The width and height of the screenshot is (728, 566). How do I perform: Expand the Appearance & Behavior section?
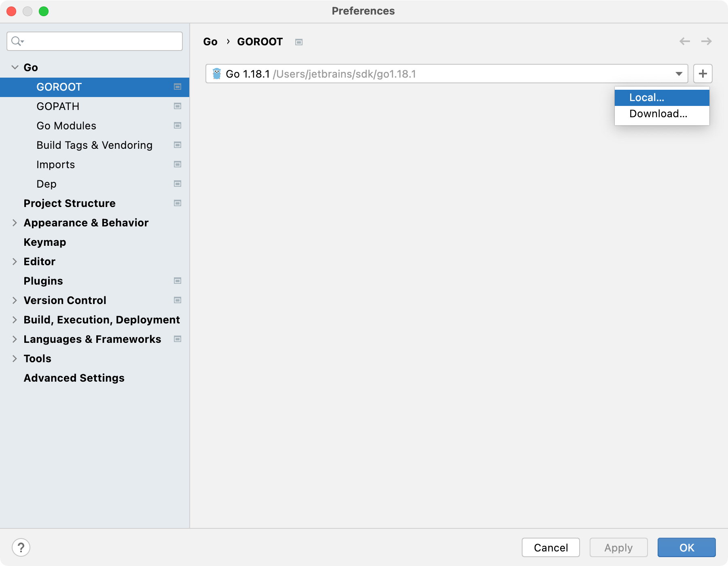(x=15, y=223)
